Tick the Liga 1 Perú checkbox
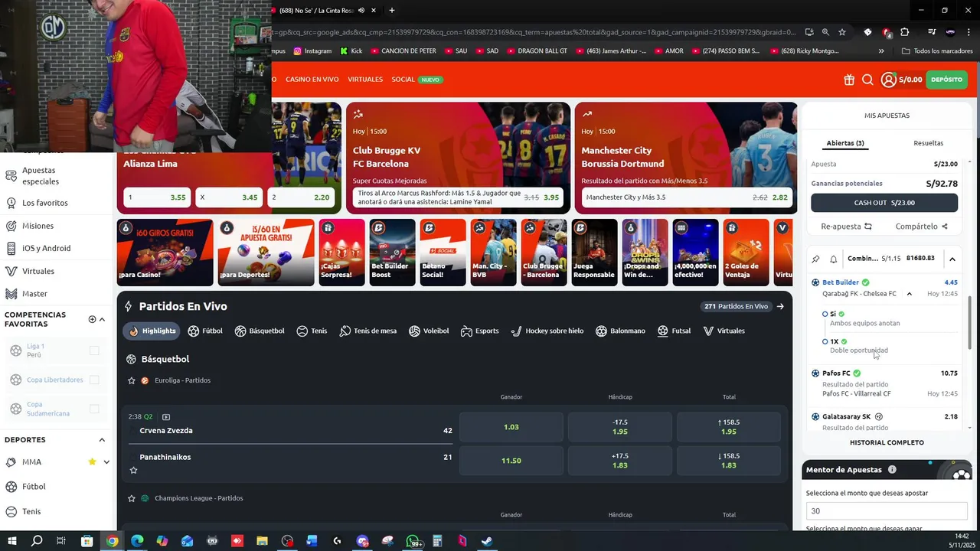This screenshot has width=980, height=551. pyautogui.click(x=94, y=350)
